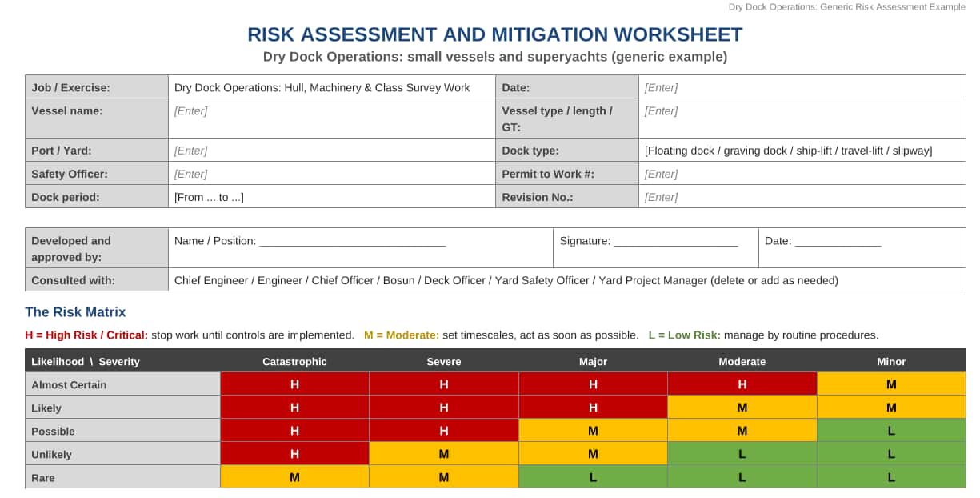Viewport: 980px width, 498px height.
Task: Select the "Safety Officer:" label
Action: [x=97, y=173]
